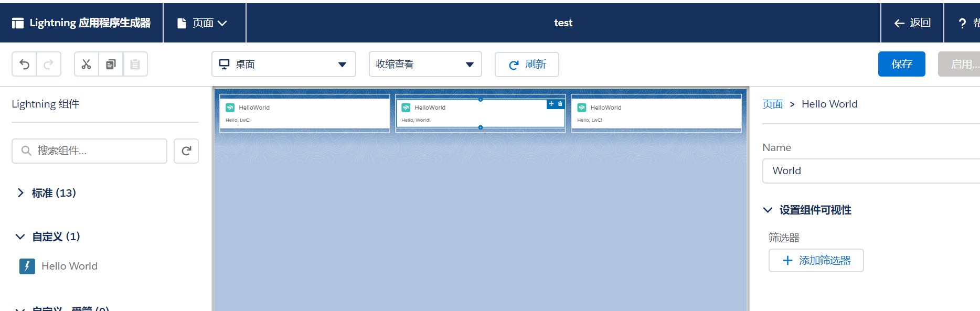Open the 桌面 device dropdown
The height and width of the screenshot is (311, 980).
point(284,64)
